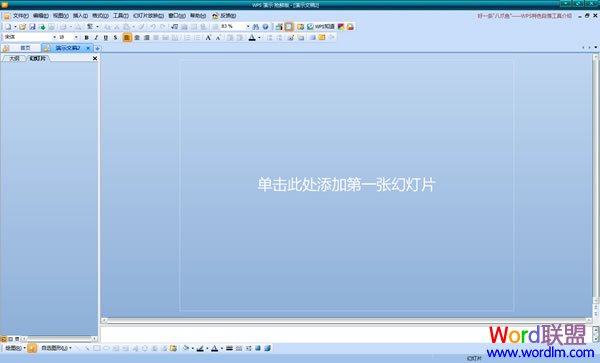Add a new document tab with plus
The image size is (600, 363).
(x=97, y=48)
